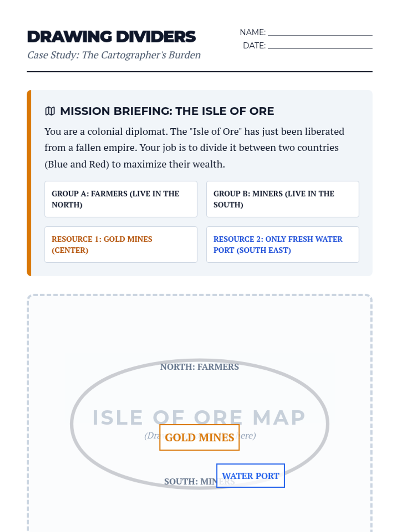The image size is (399, 532).
Task: Click the DATE: field label
Action: click(254, 46)
